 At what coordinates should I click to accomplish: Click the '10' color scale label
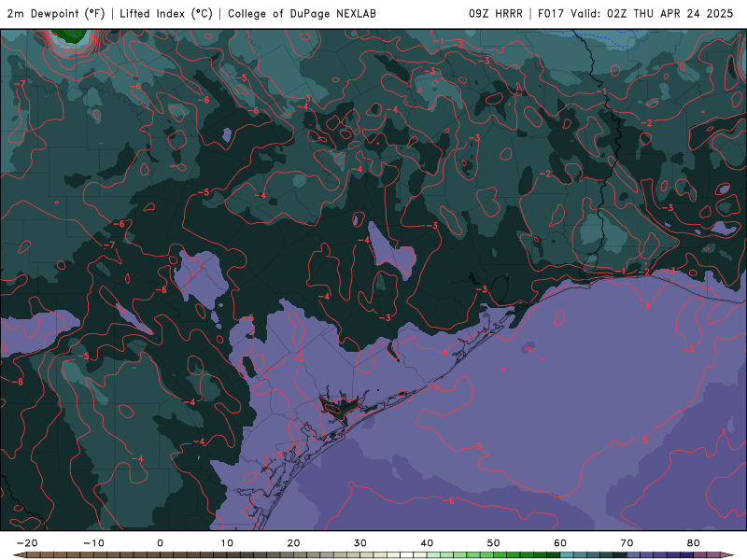click(x=227, y=543)
